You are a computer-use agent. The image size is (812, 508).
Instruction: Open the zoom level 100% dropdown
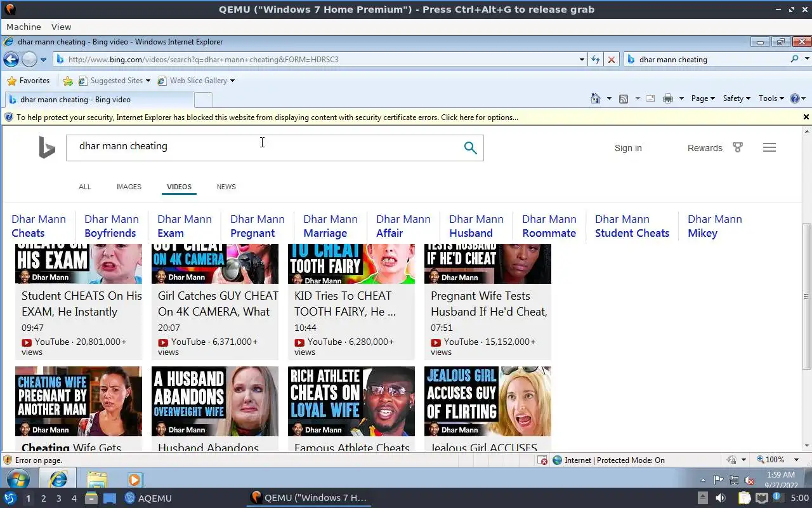[796, 460]
